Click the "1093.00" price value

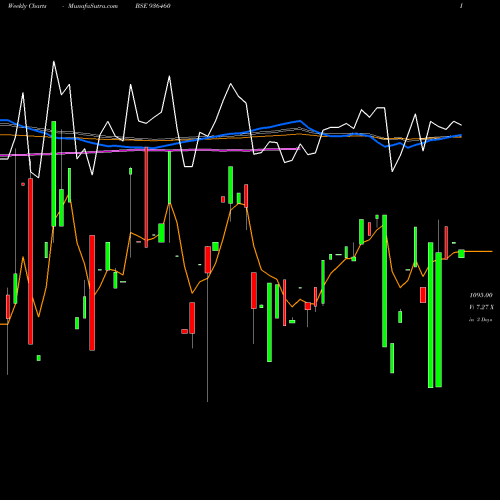481,295
